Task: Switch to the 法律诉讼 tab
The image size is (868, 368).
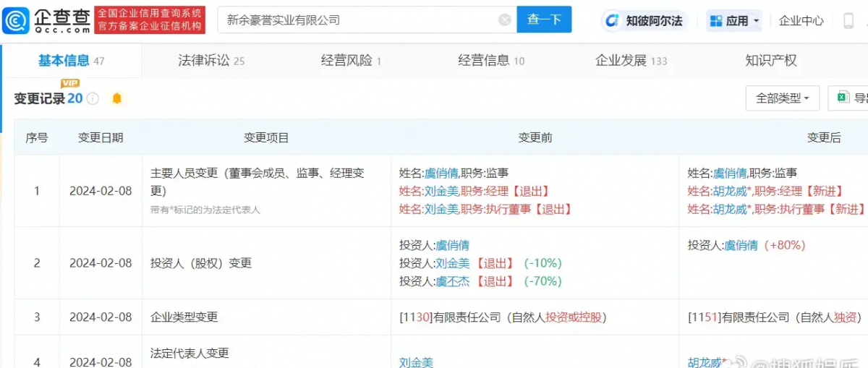Action: coord(210,61)
